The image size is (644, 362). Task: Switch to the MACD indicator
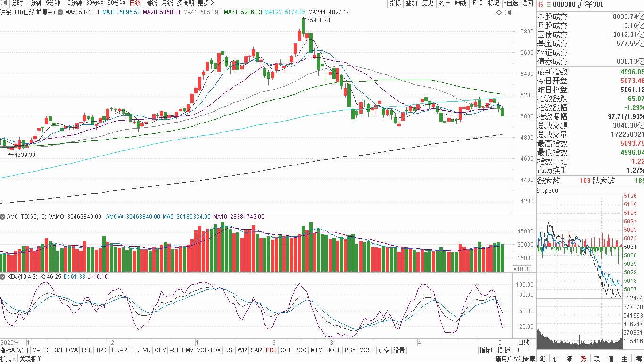[41, 350]
